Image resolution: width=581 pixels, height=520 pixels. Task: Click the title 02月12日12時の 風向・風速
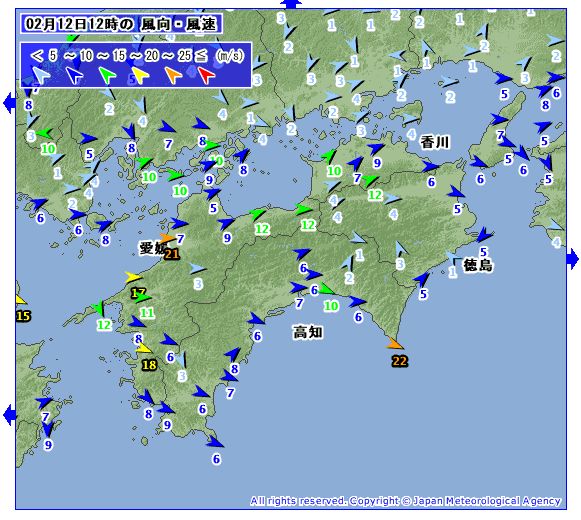(121, 24)
